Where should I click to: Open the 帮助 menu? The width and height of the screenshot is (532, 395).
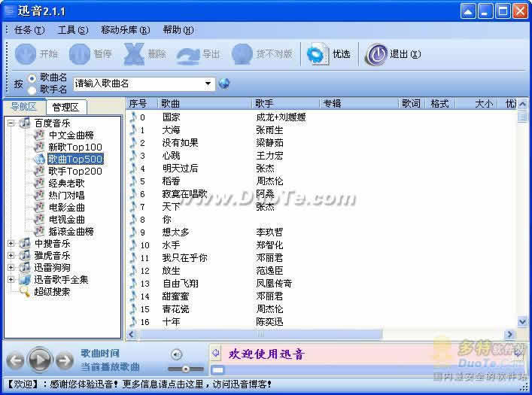(178, 30)
